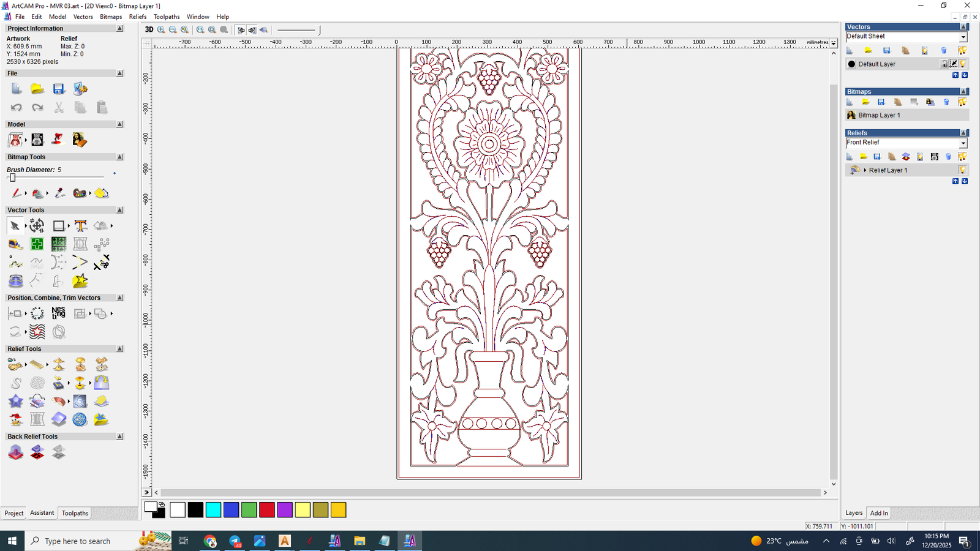Open the yellow folder icon in File section
Image resolution: width=980 pixels, height=551 pixels.
click(x=37, y=89)
